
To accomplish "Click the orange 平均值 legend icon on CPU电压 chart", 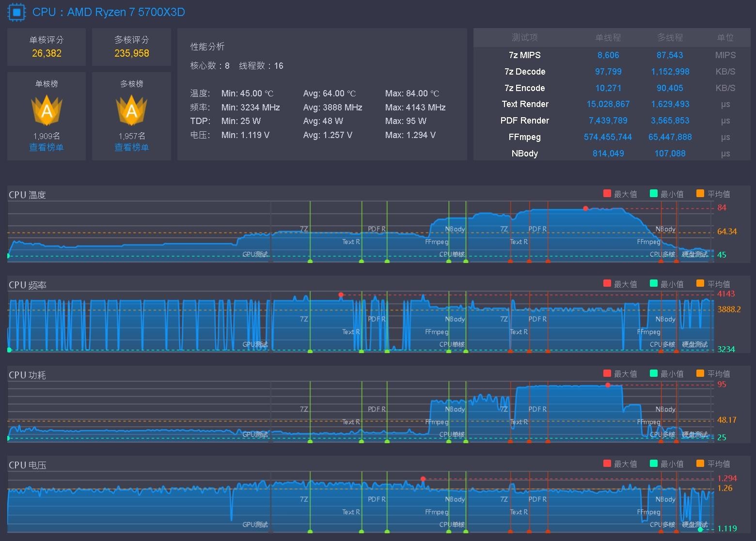I will (699, 464).
